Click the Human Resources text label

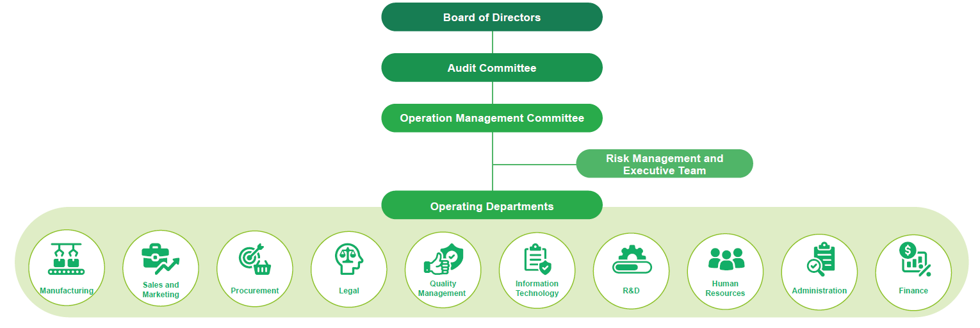(726, 288)
